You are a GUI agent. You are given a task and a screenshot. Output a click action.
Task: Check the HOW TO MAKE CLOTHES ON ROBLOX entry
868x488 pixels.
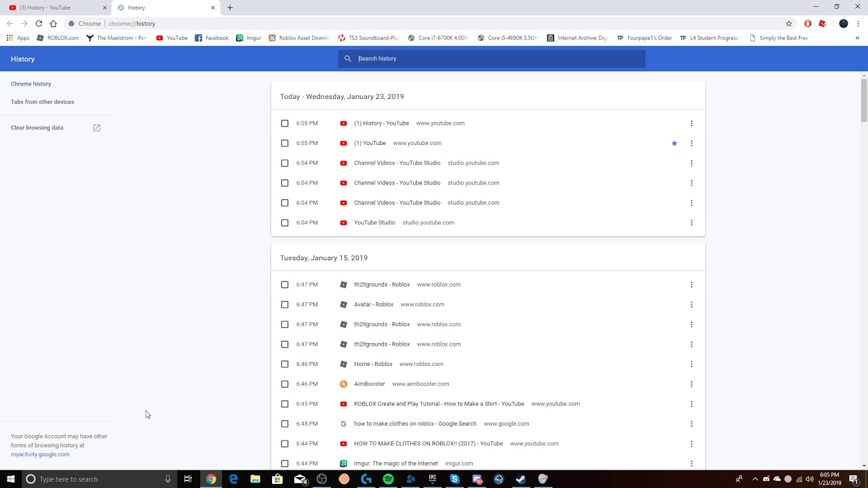click(285, 443)
